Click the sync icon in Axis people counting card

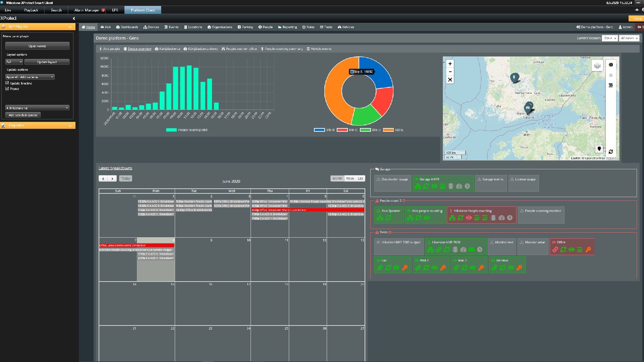[x=418, y=218]
